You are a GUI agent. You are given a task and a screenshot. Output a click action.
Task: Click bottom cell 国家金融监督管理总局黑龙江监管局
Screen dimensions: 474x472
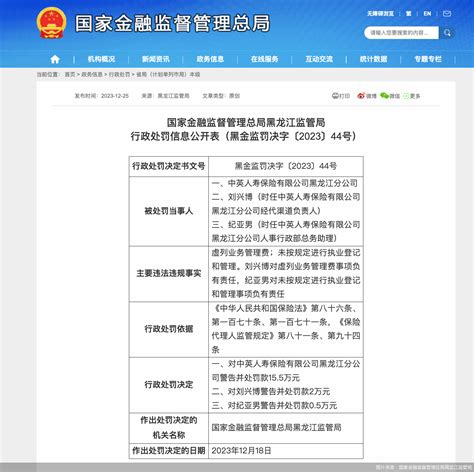pos(276,428)
